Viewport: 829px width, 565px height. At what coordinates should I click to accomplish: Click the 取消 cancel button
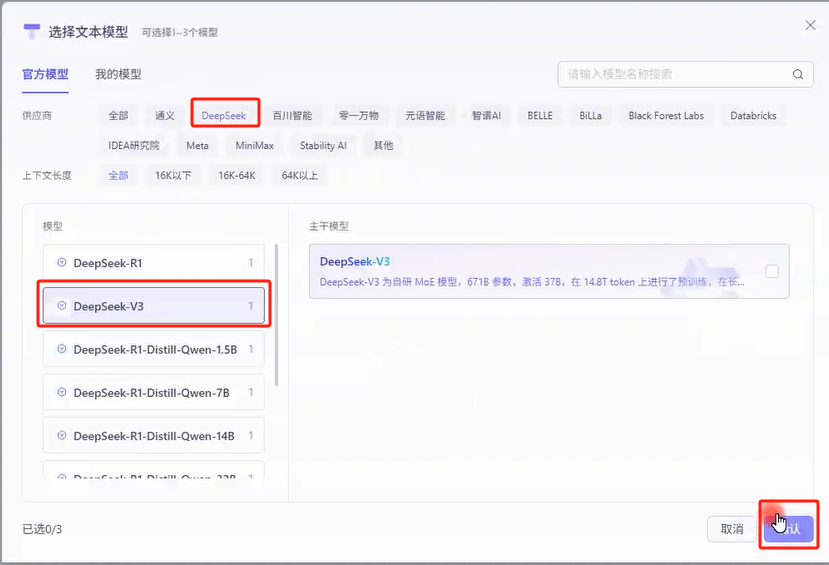(732, 529)
